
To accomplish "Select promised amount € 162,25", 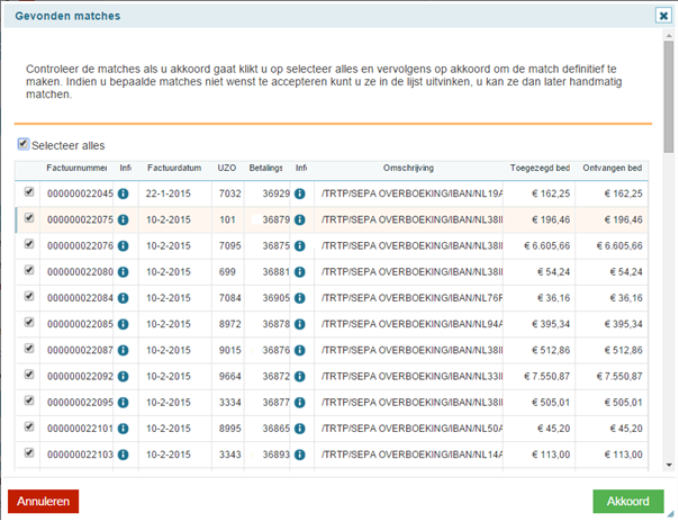I will coord(551,194).
